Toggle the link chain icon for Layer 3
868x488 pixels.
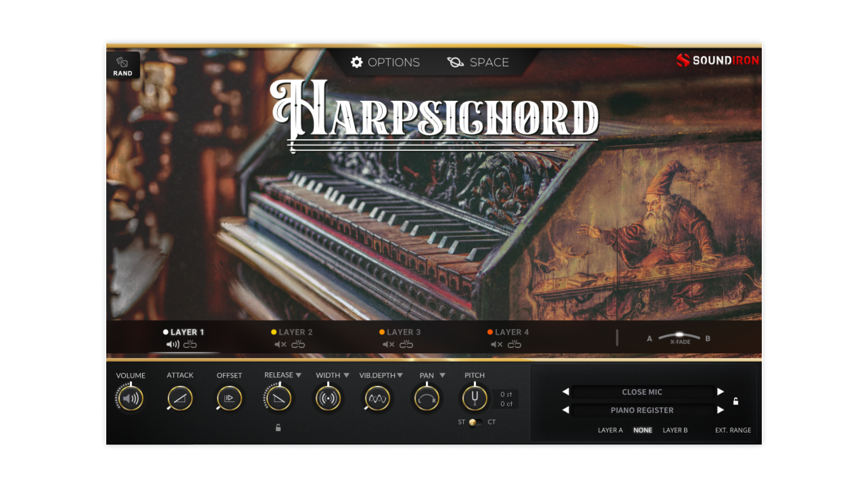coord(406,344)
